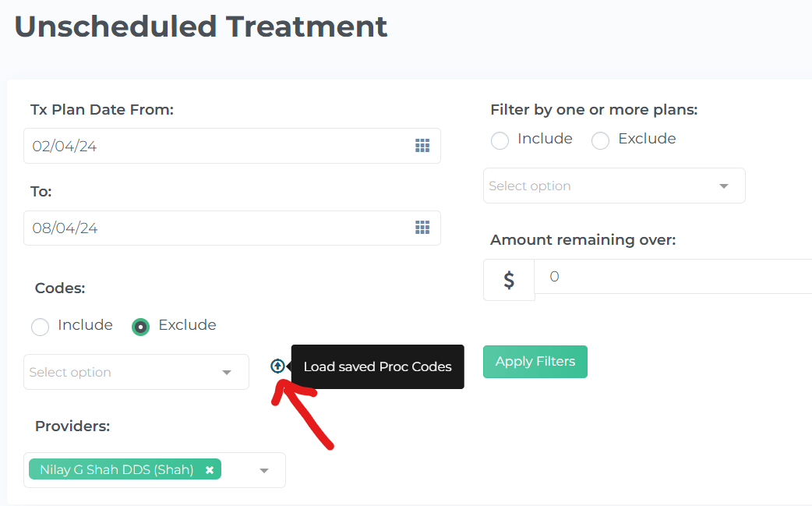812x506 pixels.
Task: Click the Tx Plan Date From field
Action: pos(232,146)
